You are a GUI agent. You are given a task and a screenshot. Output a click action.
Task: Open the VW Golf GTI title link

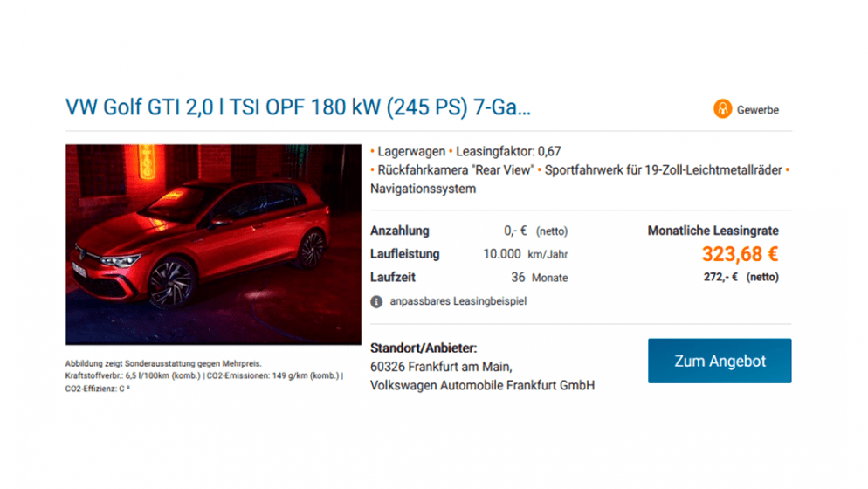pos(298,107)
